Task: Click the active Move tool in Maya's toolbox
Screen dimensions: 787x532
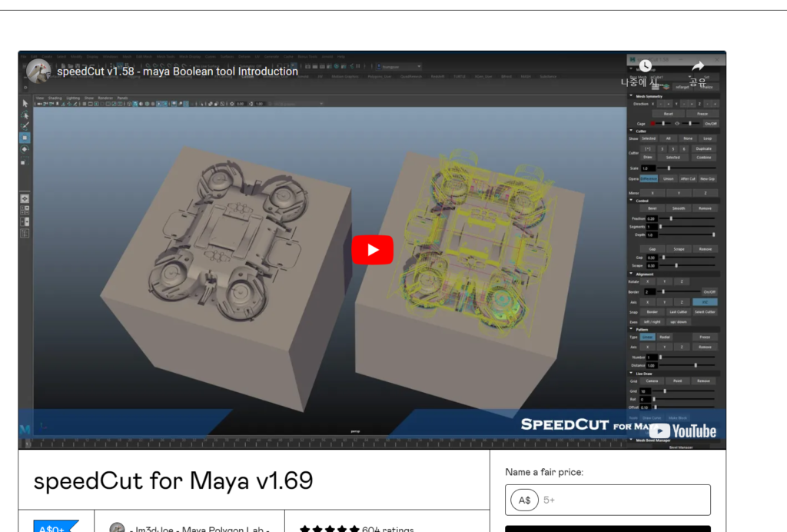Action: [25, 138]
